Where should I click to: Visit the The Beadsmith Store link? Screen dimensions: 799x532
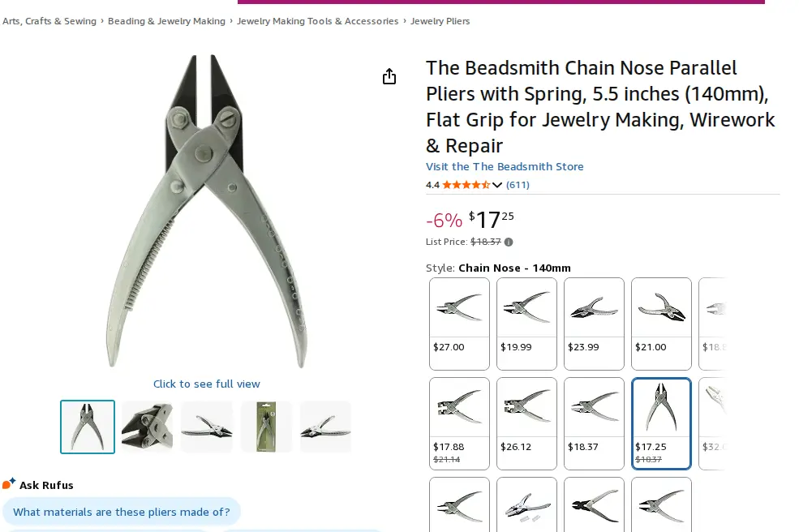click(505, 166)
